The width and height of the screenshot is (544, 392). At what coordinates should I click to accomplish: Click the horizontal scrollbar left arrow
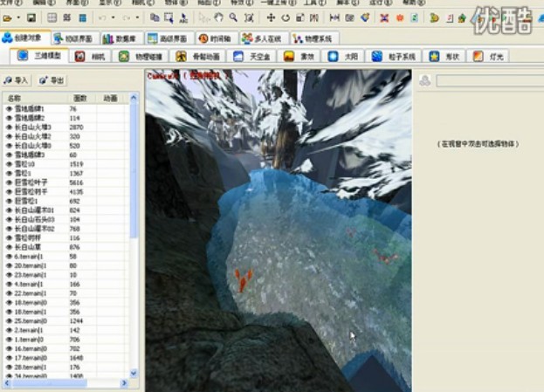tap(7, 383)
